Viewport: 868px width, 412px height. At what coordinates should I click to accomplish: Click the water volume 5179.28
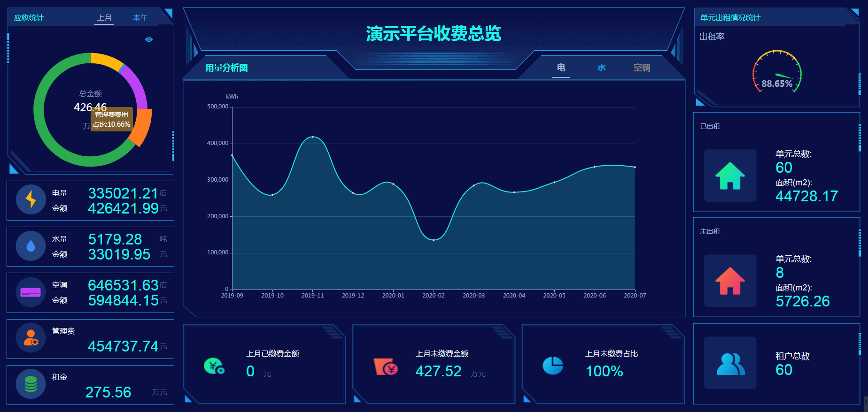(115, 239)
